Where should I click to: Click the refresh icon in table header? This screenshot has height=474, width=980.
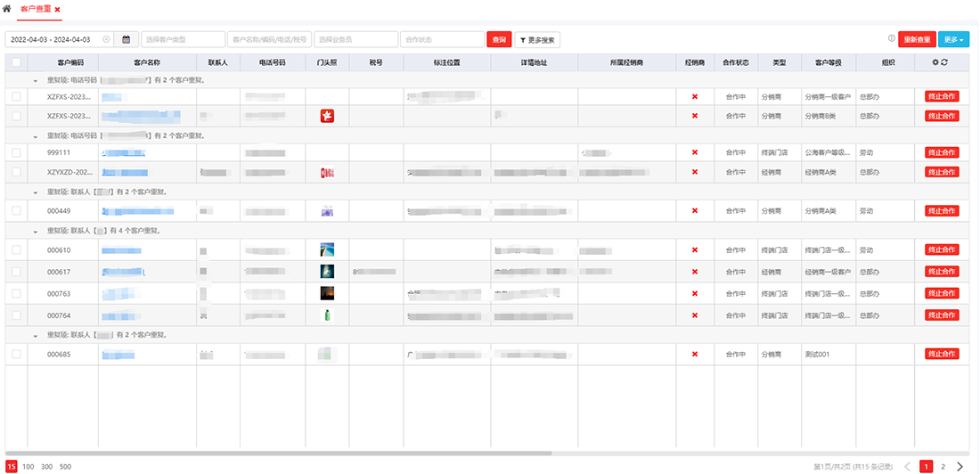pos(944,62)
